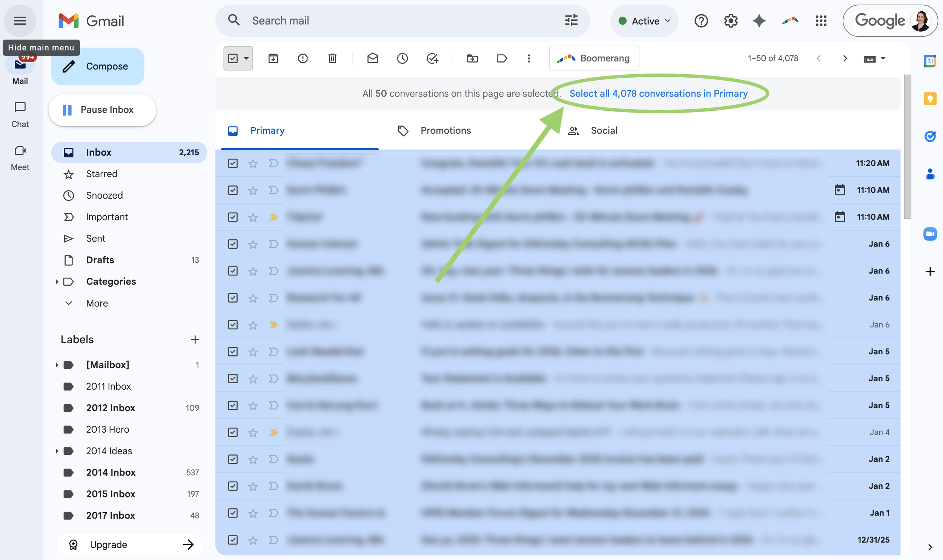Report selected emails as spam
The image size is (943, 560).
[x=303, y=58]
